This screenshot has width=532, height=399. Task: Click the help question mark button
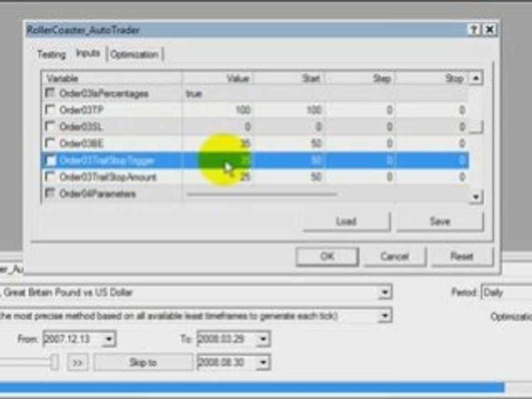tap(474, 30)
